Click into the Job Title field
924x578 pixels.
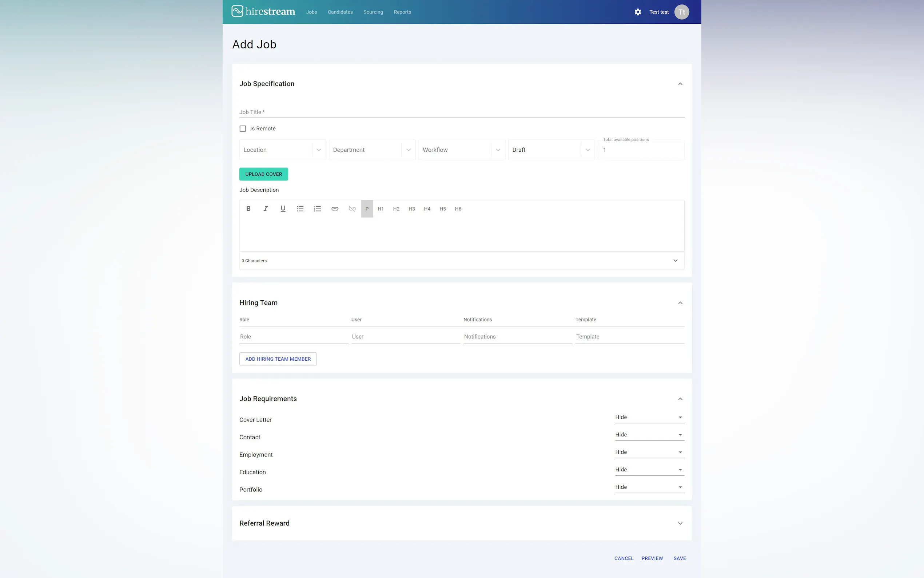[461, 112]
